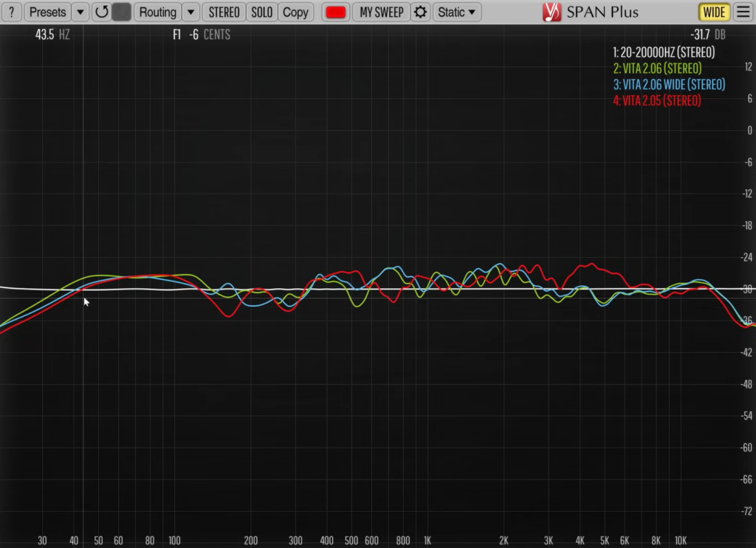Viewport: 756px width, 548px height.
Task: Click the F1 -6 CENTS note readout
Action: [x=202, y=35]
